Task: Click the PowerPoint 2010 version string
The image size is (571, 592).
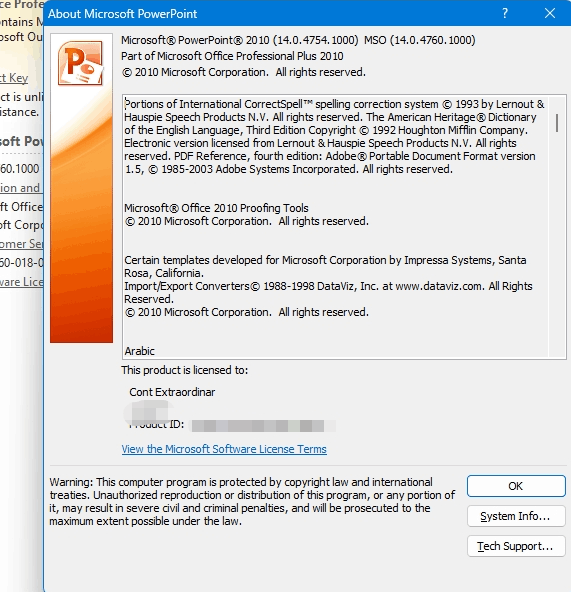Action: tap(298, 40)
